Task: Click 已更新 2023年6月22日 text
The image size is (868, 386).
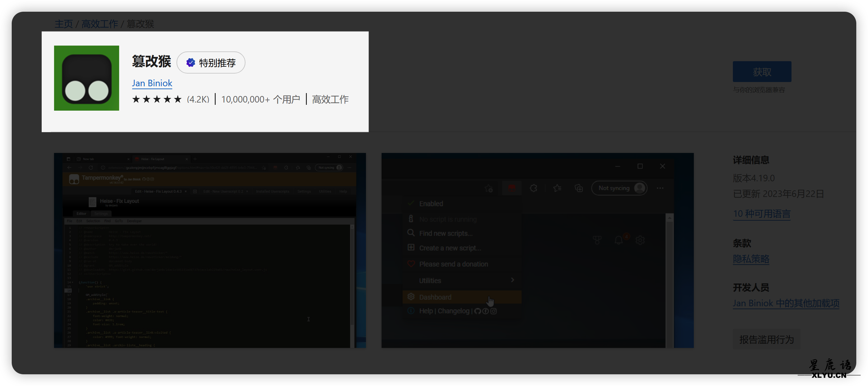Action: [x=778, y=194]
